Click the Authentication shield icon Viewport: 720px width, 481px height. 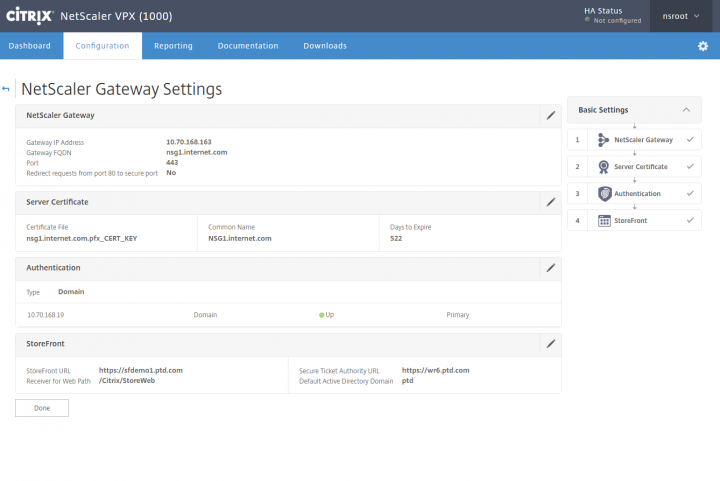pos(604,194)
